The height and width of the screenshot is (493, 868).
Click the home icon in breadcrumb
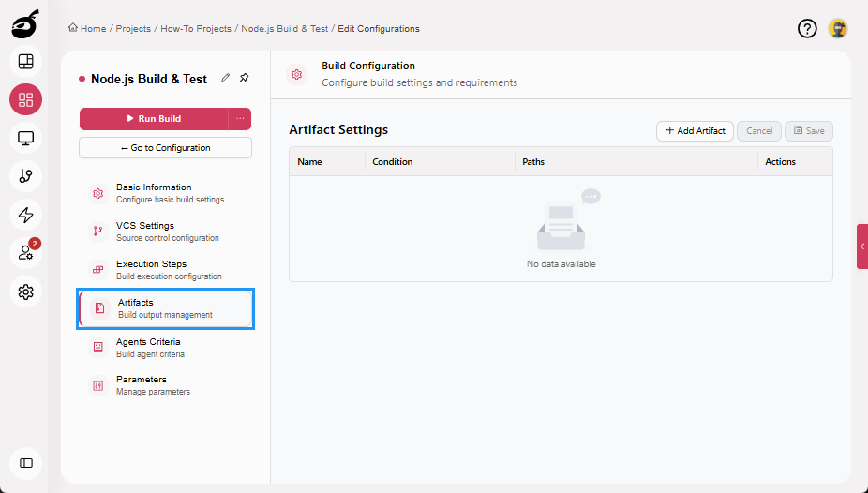73,28
